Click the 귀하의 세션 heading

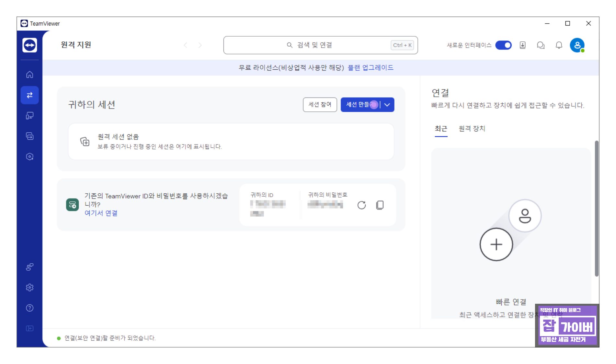92,105
